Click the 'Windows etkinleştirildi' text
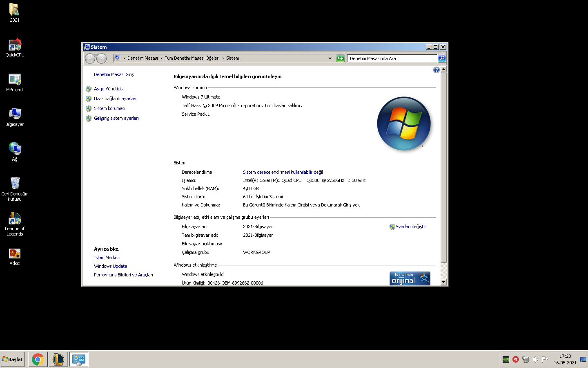This screenshot has width=588, height=368. tap(203, 274)
